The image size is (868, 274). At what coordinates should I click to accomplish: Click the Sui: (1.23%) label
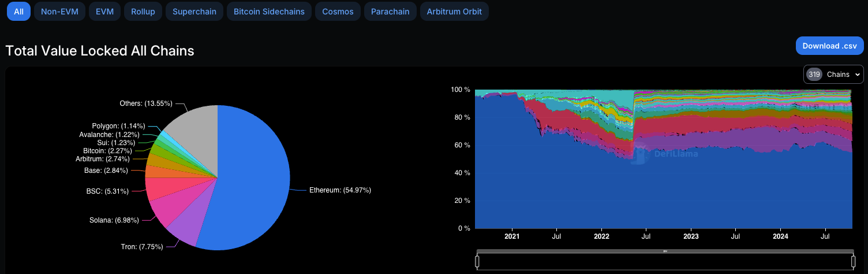116,143
